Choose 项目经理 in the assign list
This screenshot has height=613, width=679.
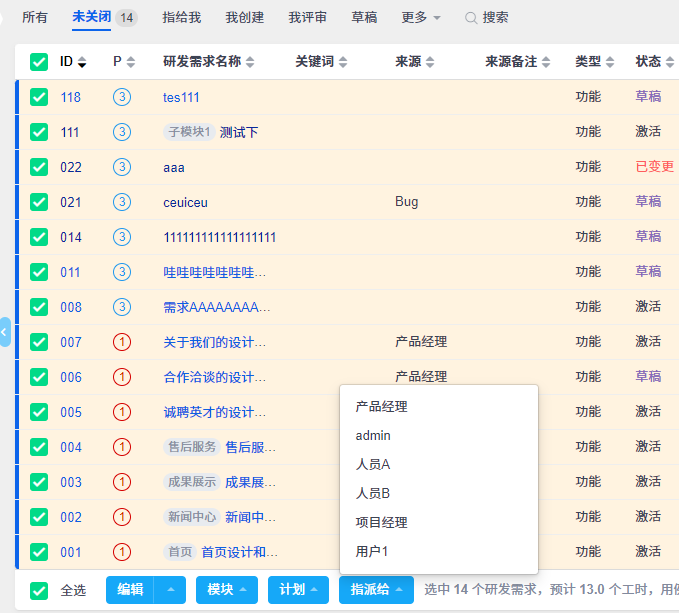tap(381, 522)
